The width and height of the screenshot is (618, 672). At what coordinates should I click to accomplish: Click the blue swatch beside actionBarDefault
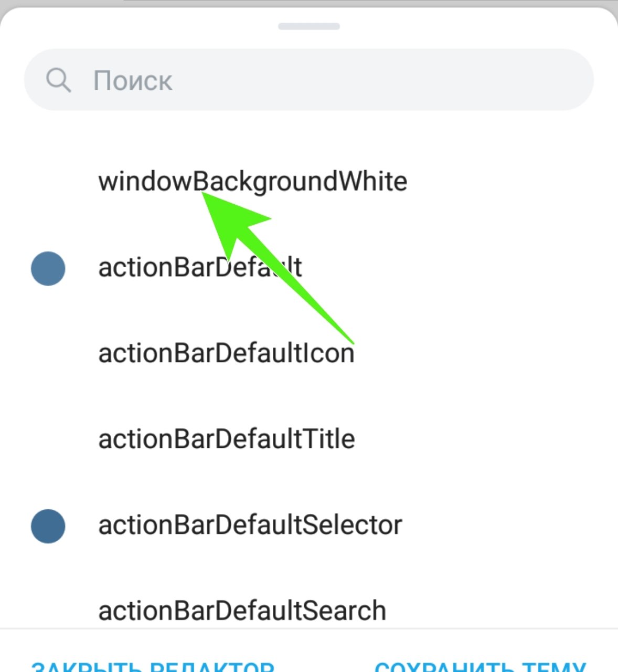pos(48,268)
